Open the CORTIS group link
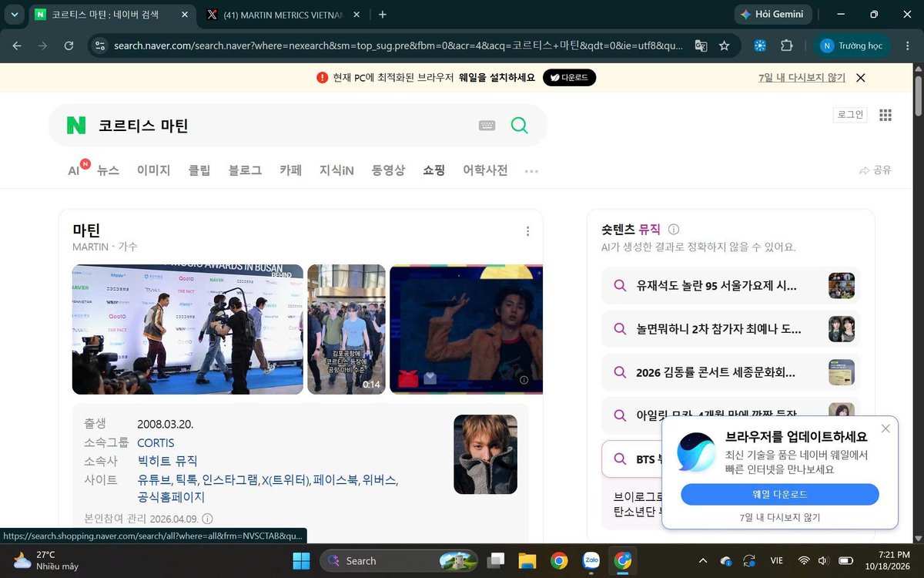924x578 pixels. 156,443
